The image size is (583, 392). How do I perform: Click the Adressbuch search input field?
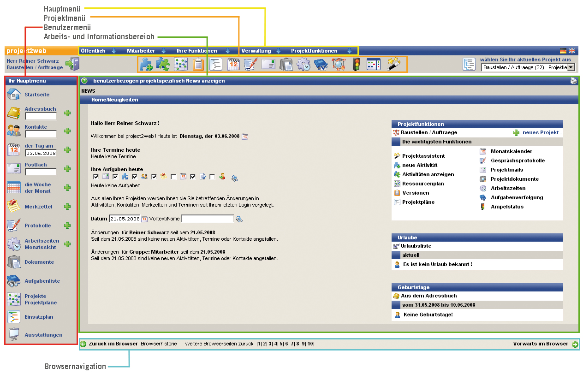coord(41,116)
